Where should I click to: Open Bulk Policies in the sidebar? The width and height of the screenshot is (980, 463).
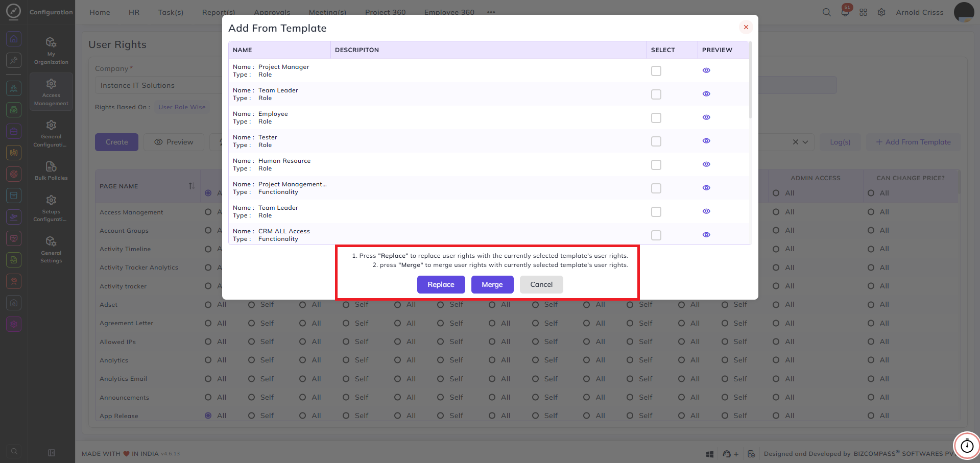pos(51,170)
